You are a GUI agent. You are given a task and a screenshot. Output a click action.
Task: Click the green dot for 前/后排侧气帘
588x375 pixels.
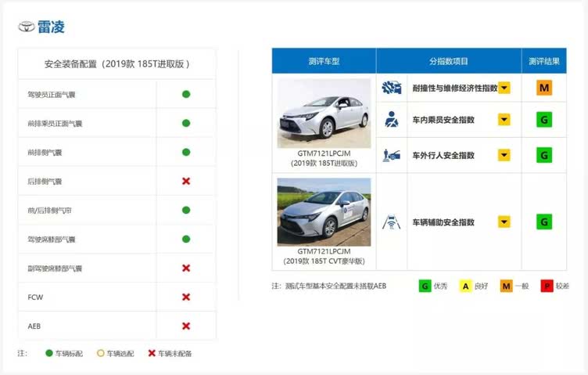pos(186,210)
